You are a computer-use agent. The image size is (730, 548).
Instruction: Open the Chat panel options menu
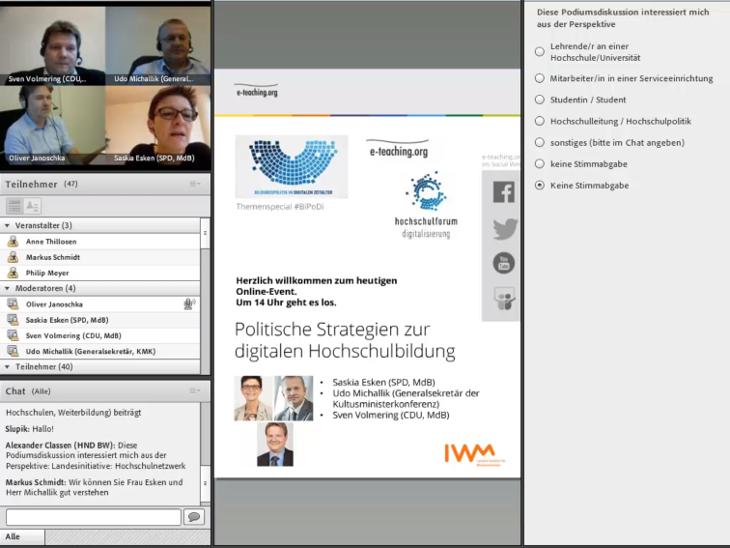195,391
